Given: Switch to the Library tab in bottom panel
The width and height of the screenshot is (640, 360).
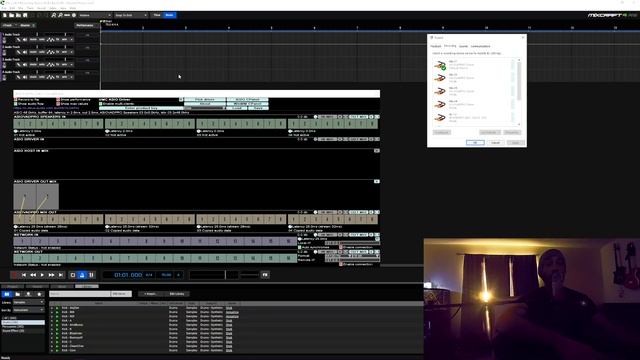Looking at the screenshot, I should click(x=87, y=286).
